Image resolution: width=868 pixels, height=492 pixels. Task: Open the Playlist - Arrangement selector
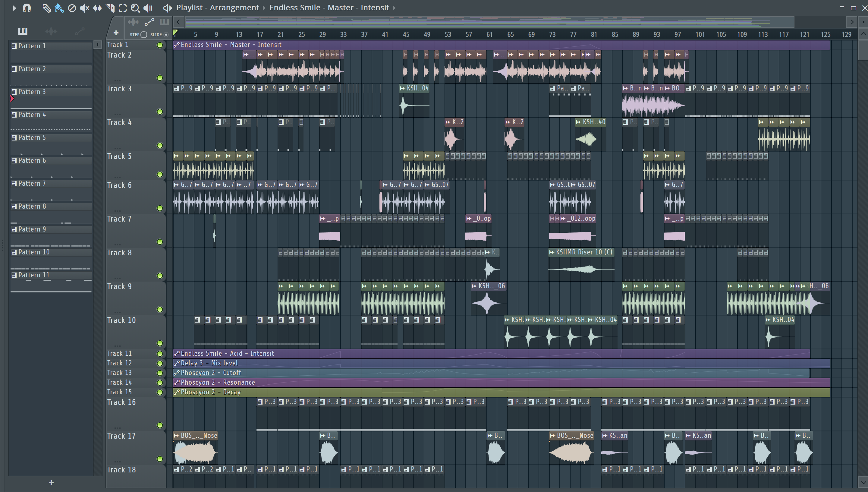click(218, 8)
